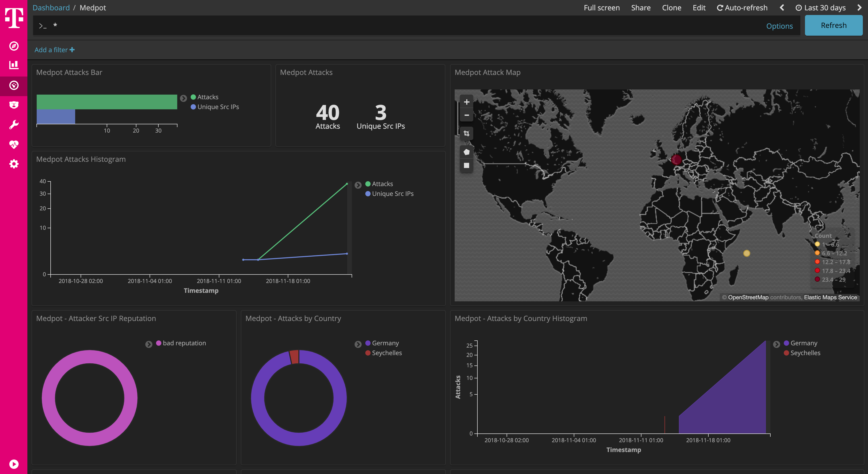868x474 pixels.
Task: Open Management with the gear icon
Action: click(13, 164)
